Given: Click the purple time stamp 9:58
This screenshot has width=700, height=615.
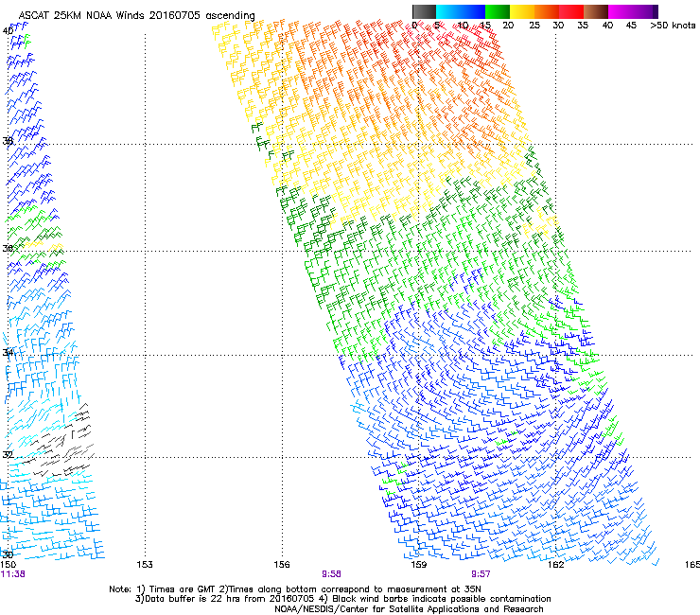Looking at the screenshot, I should [x=331, y=574].
